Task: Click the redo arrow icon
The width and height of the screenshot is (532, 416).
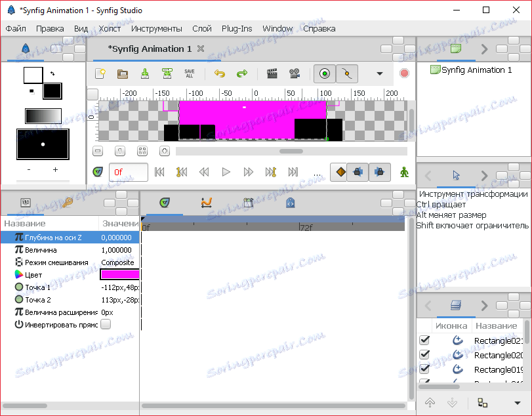Action: [x=241, y=73]
